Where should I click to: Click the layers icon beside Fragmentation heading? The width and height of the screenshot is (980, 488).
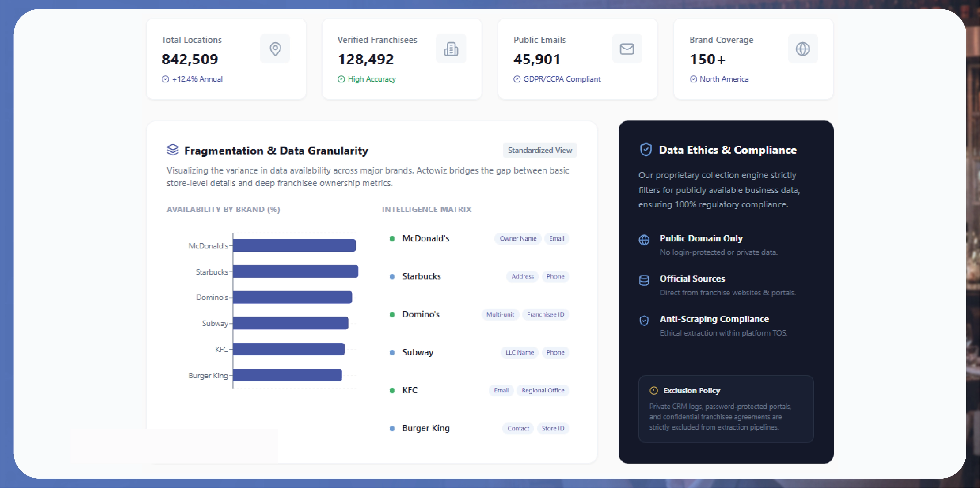[x=173, y=150]
